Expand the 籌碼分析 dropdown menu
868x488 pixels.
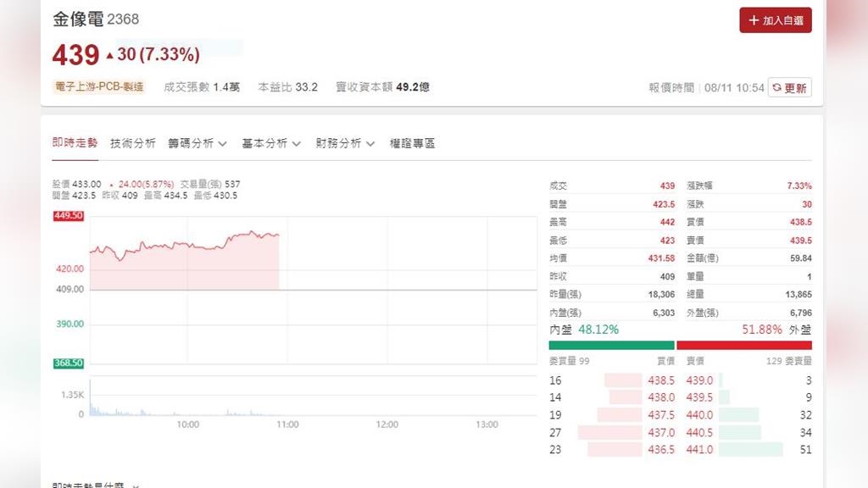197,143
